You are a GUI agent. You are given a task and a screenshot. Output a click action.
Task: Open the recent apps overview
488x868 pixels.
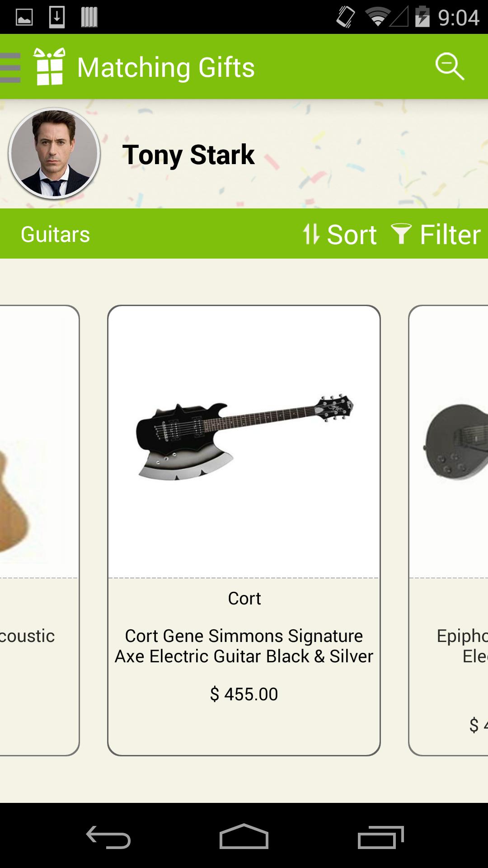tap(380, 837)
